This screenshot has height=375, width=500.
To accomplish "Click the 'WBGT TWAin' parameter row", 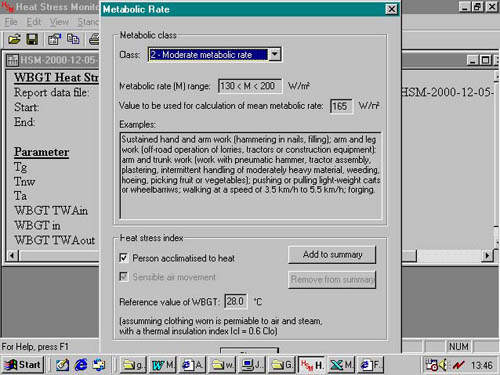I will click(51, 211).
